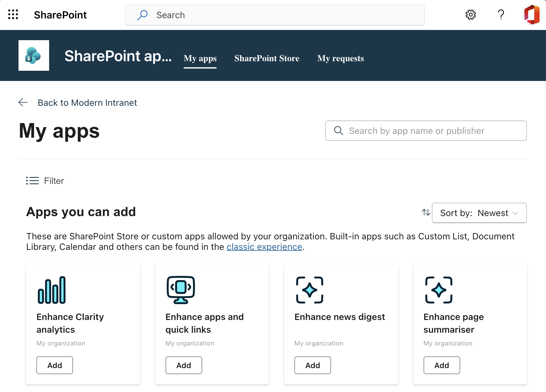Switch to the SharePoint Store tab

[267, 58]
